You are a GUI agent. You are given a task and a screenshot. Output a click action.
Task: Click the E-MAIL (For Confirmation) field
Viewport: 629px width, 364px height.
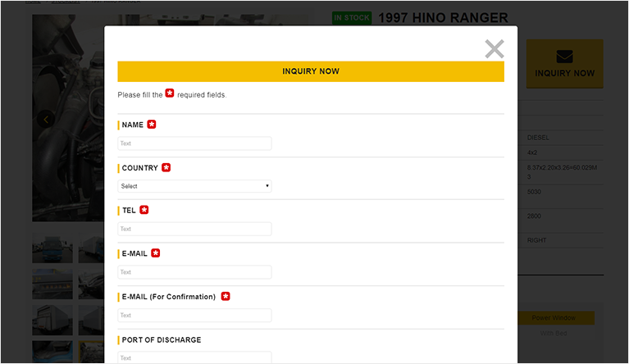[x=194, y=316]
